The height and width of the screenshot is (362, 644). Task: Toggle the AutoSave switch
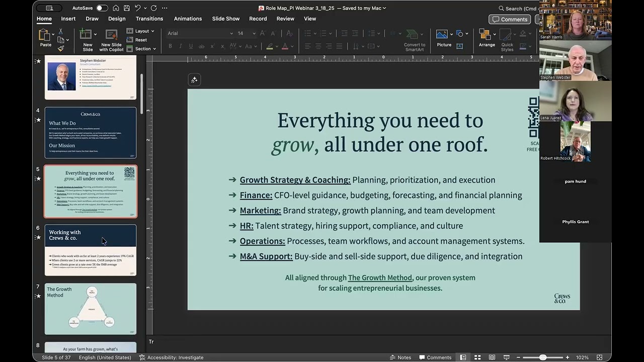pyautogui.click(x=102, y=8)
